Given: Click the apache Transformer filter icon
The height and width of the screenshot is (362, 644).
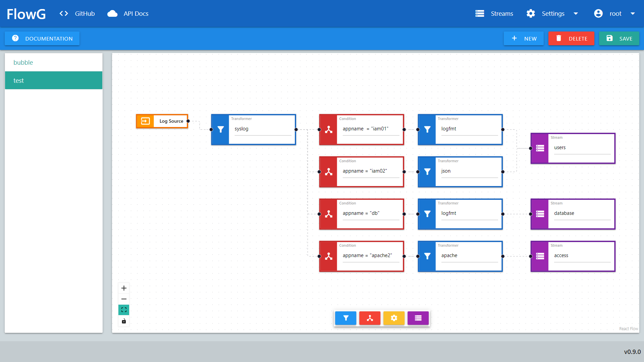Looking at the screenshot, I should pos(427,255).
